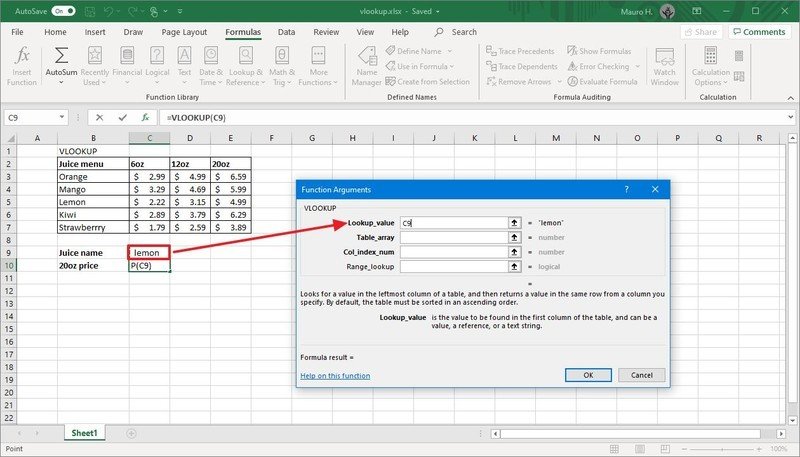This screenshot has height=457, width=800.
Task: Add a new sheet
Action: 131,434
